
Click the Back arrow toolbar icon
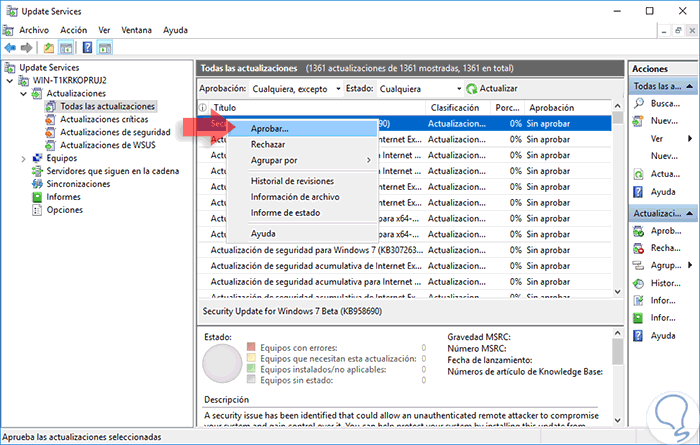click(x=10, y=47)
